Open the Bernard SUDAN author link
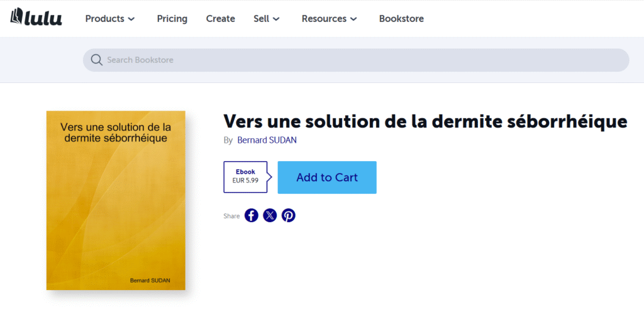This screenshot has width=644, height=312. coord(267,140)
